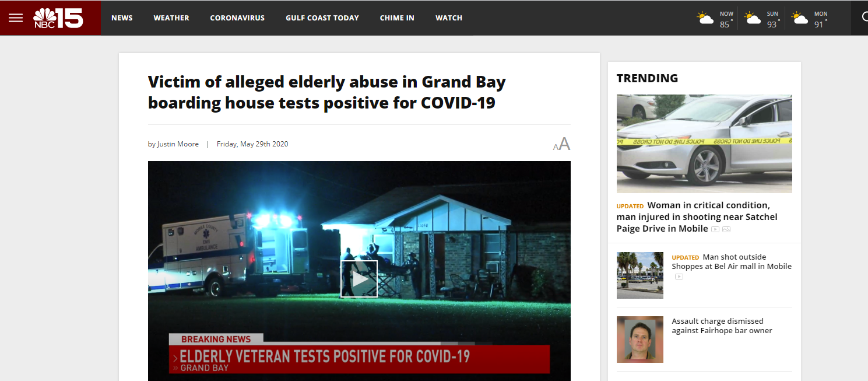
Task: Play the article video
Action: (359, 279)
